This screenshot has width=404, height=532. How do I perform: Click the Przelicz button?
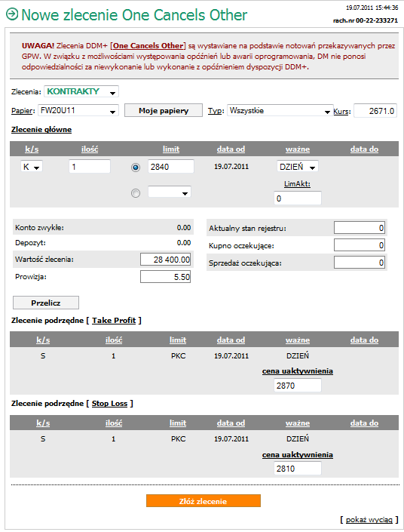pyautogui.click(x=46, y=303)
